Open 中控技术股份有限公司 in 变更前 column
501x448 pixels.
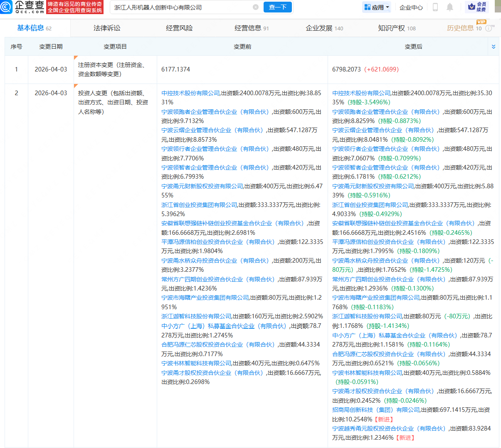coord(190,93)
